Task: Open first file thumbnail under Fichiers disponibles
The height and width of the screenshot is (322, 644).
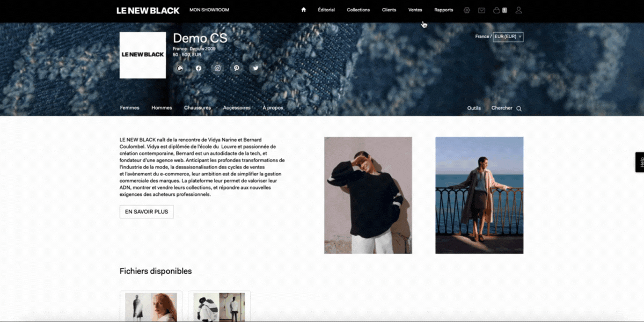Action: click(x=151, y=306)
